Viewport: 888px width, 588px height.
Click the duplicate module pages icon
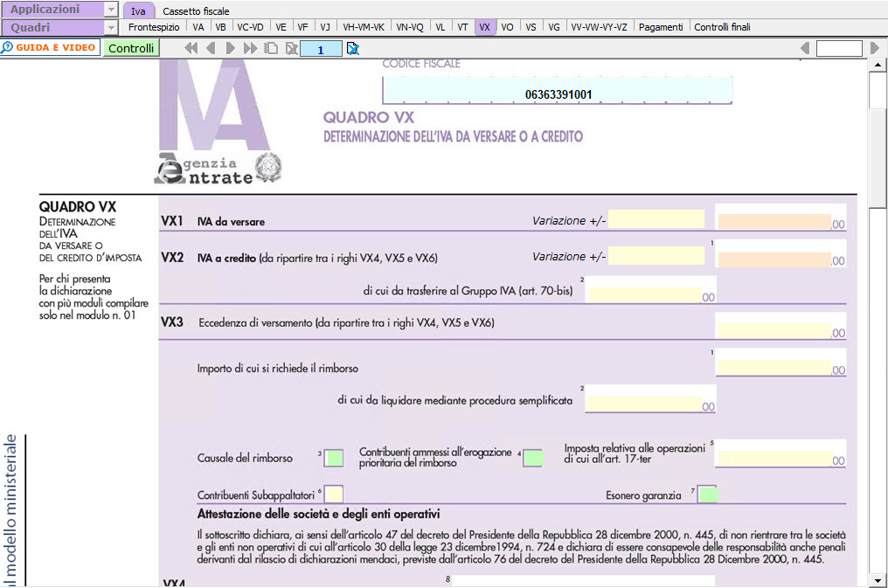[x=271, y=49]
